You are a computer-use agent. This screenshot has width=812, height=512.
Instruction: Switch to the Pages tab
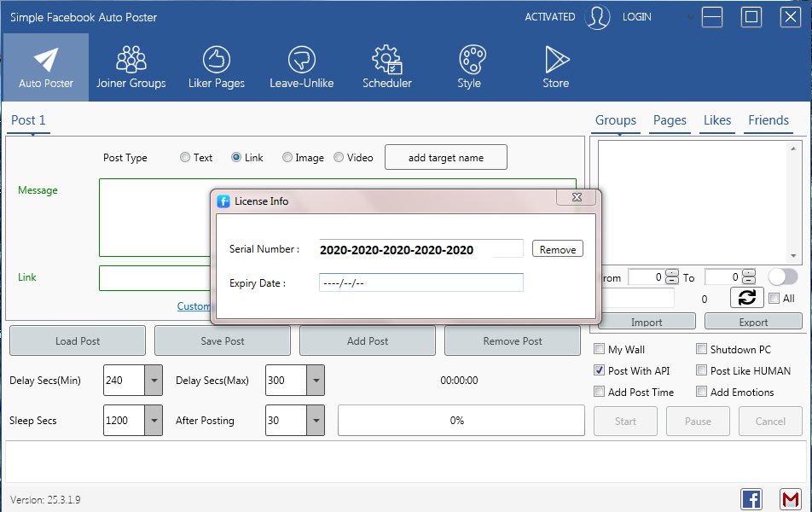670,120
